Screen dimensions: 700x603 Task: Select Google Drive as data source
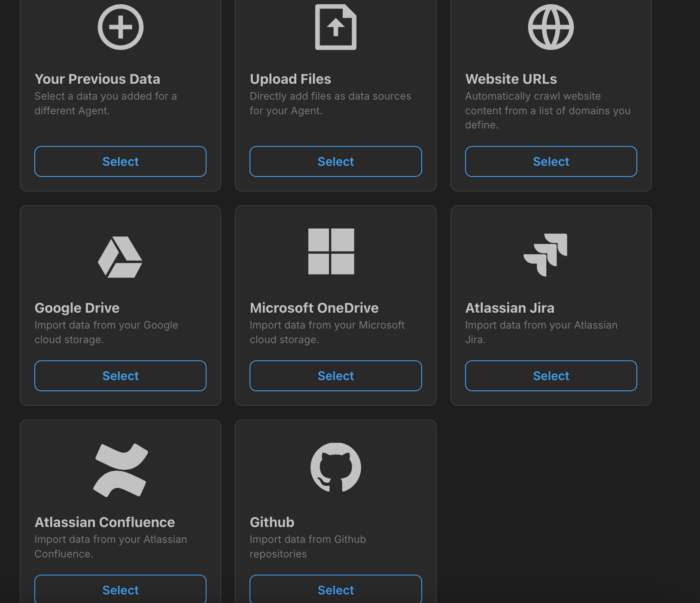120,376
